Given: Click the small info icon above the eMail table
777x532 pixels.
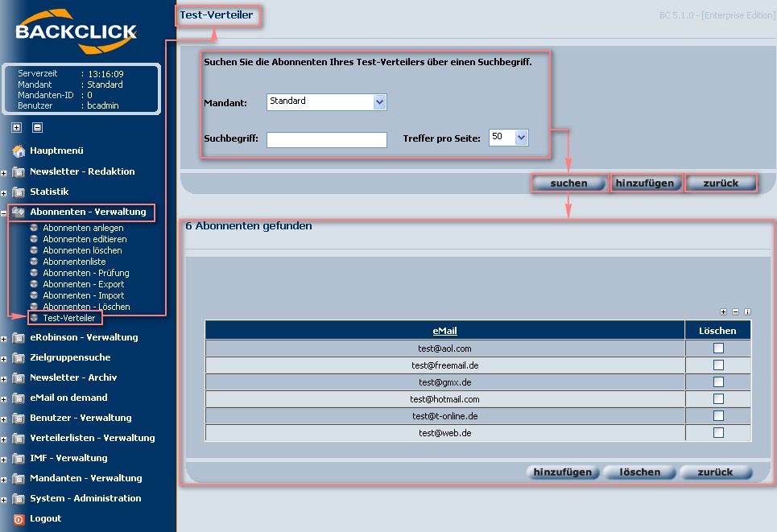Looking at the screenshot, I should (747, 311).
